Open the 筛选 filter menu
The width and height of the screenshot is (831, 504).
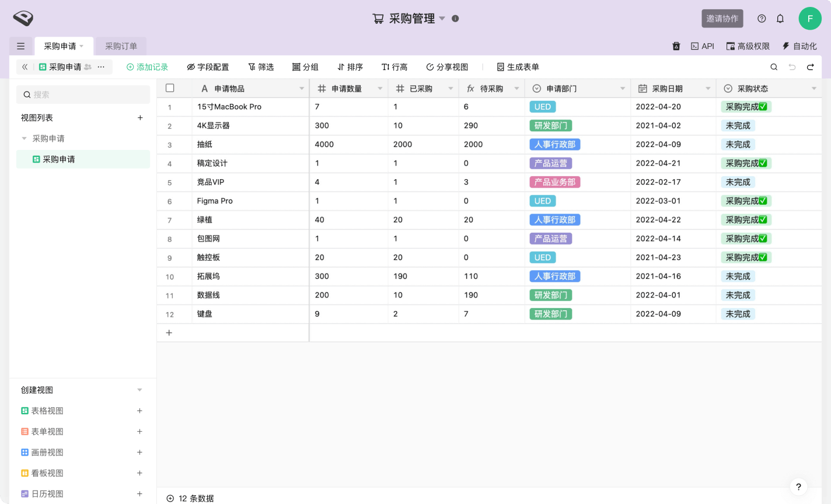pos(261,67)
